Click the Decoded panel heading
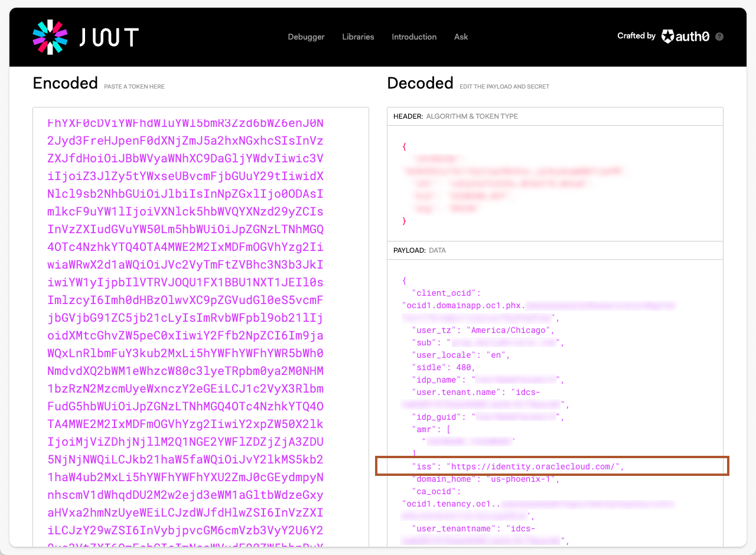 (x=420, y=83)
